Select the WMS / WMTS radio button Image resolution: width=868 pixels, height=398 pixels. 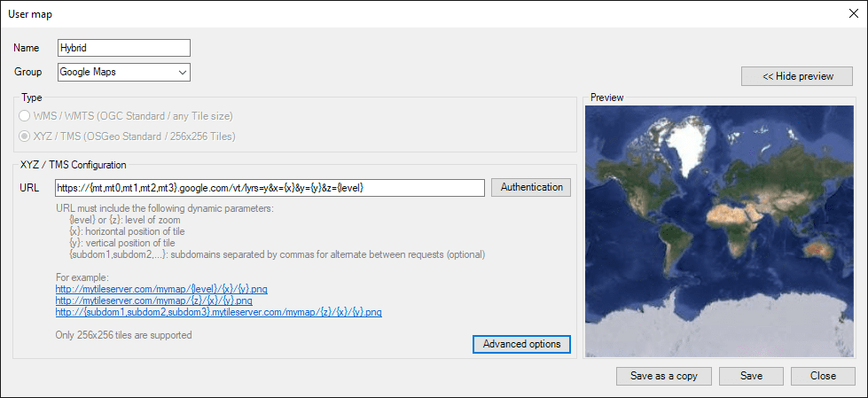coord(25,116)
